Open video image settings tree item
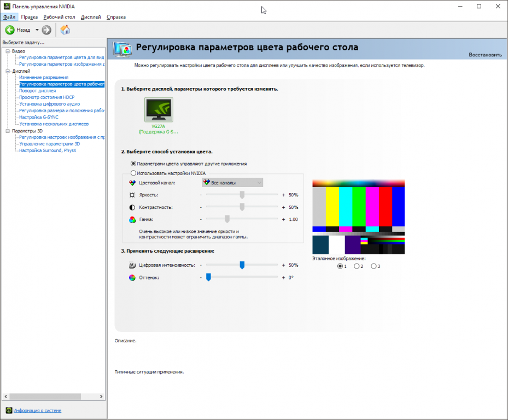This screenshot has height=420, width=508. pos(62,64)
